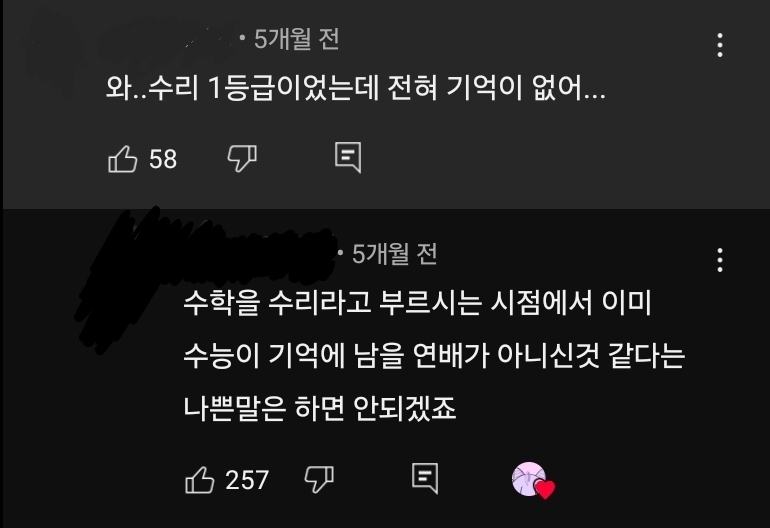
Task: Dislike the top comment with 58 likes
Action: 242,159
